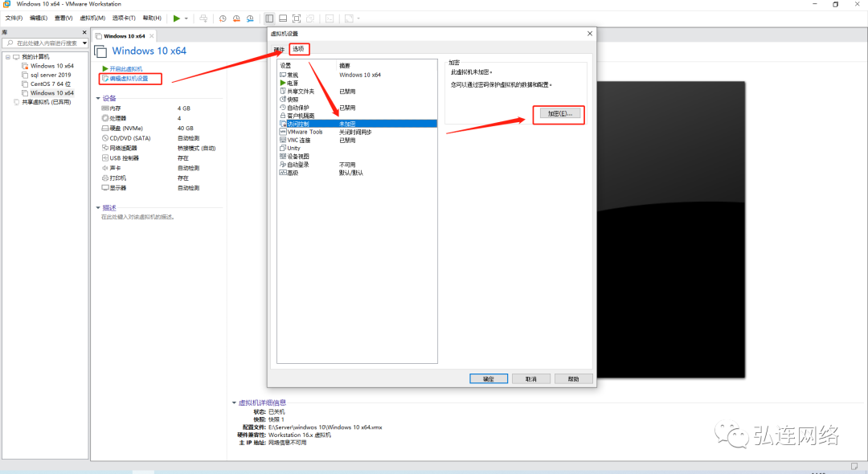Open the 帮助(H) menu
Viewport: 868px width, 474px height.
coord(152,18)
